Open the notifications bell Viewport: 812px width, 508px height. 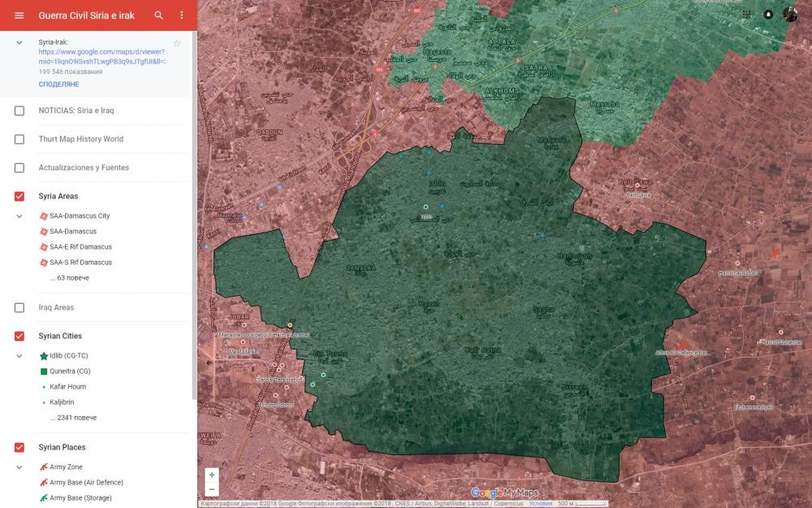[x=768, y=14]
